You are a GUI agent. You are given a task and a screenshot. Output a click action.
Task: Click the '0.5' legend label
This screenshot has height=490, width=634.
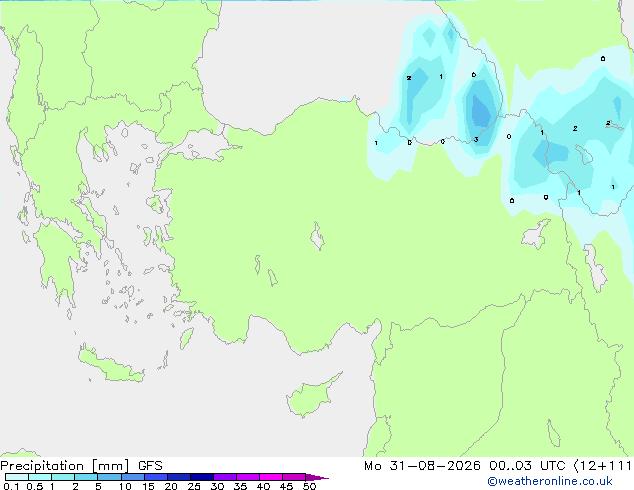click(x=35, y=486)
